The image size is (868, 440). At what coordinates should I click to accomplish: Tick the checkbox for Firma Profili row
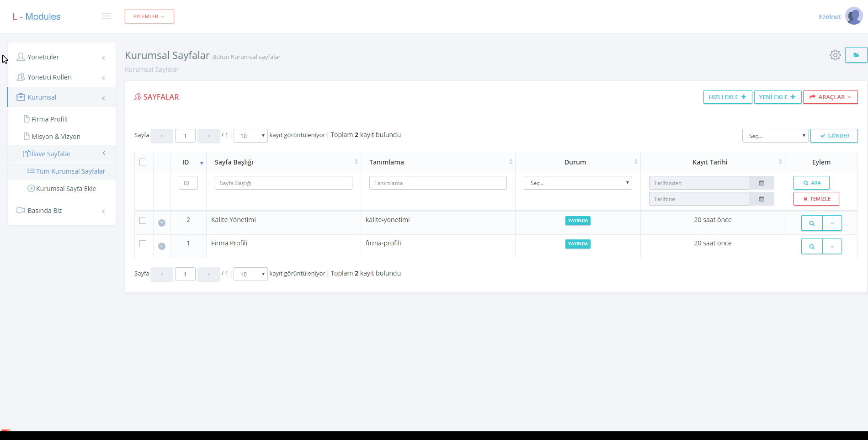(x=143, y=244)
